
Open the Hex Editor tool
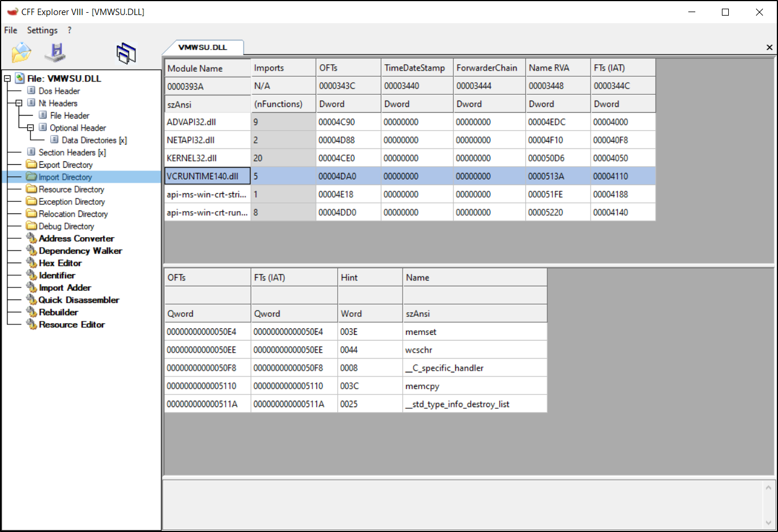(60, 263)
